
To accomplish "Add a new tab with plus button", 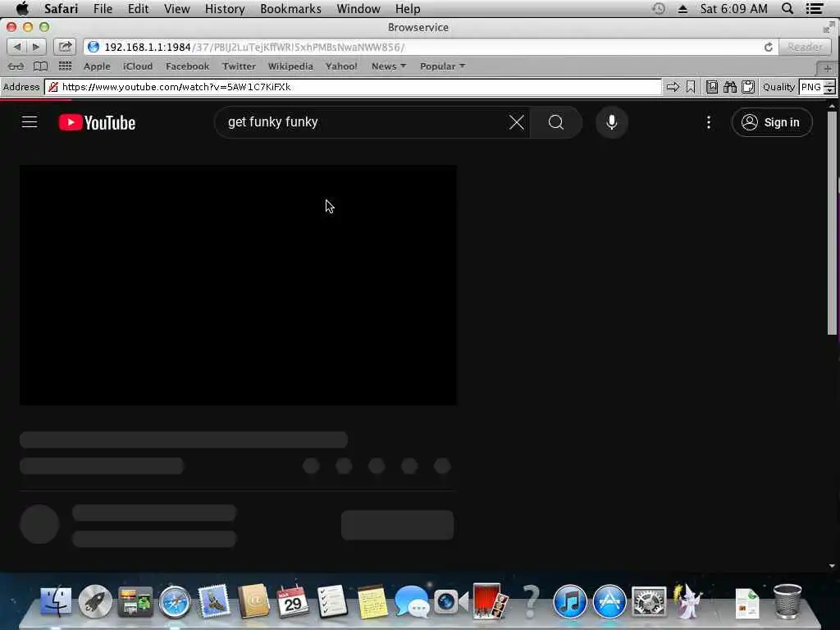I will click(x=828, y=68).
